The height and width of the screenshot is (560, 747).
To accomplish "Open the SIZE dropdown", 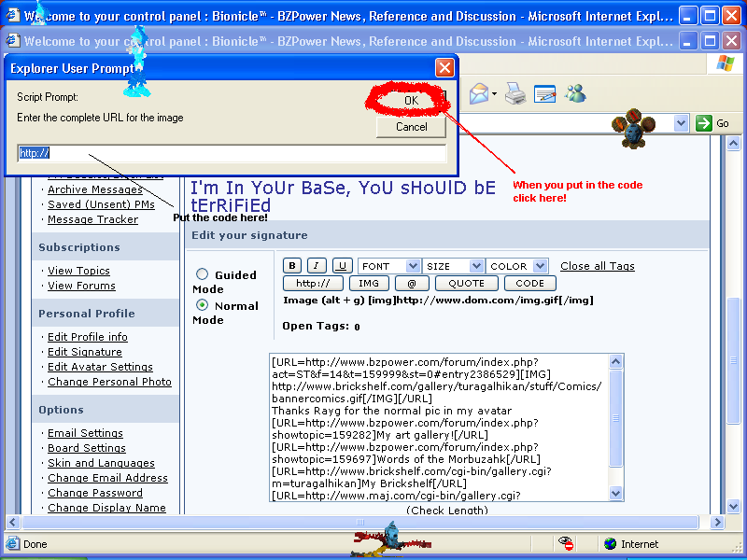I will click(454, 265).
